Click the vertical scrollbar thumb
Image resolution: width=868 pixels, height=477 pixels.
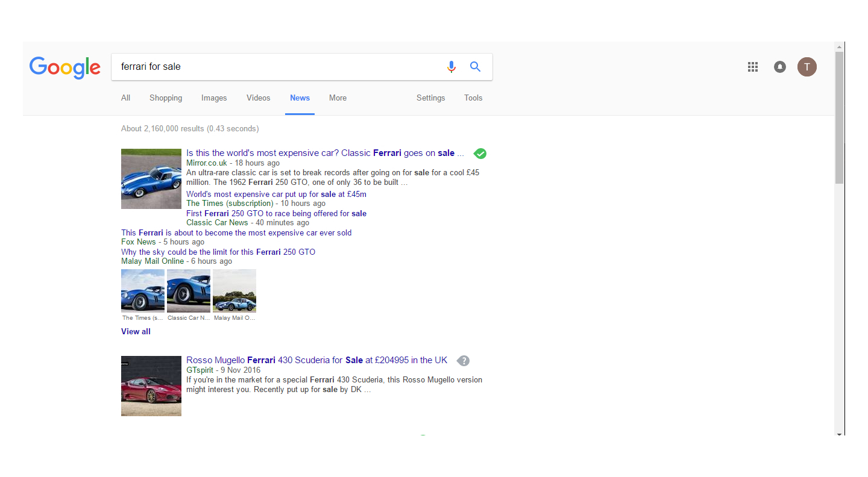[839, 117]
